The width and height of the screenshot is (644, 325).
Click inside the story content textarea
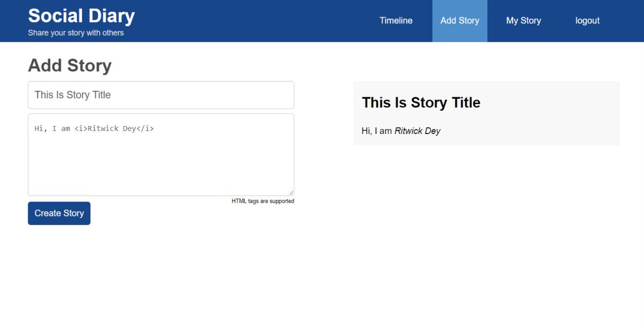coord(161,154)
